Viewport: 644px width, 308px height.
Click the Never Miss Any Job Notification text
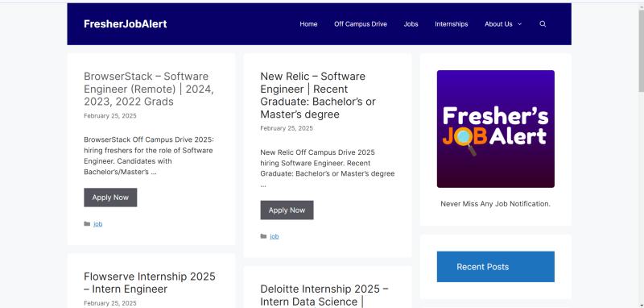tap(495, 203)
